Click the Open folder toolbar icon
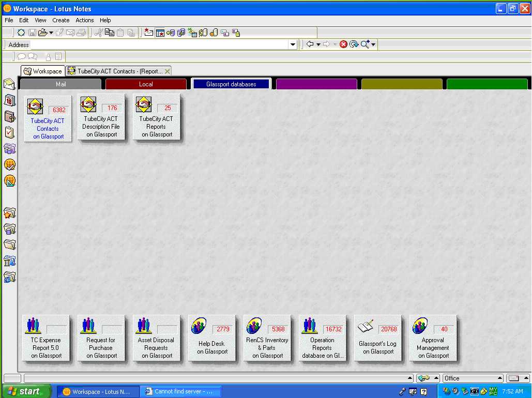 click(42, 33)
